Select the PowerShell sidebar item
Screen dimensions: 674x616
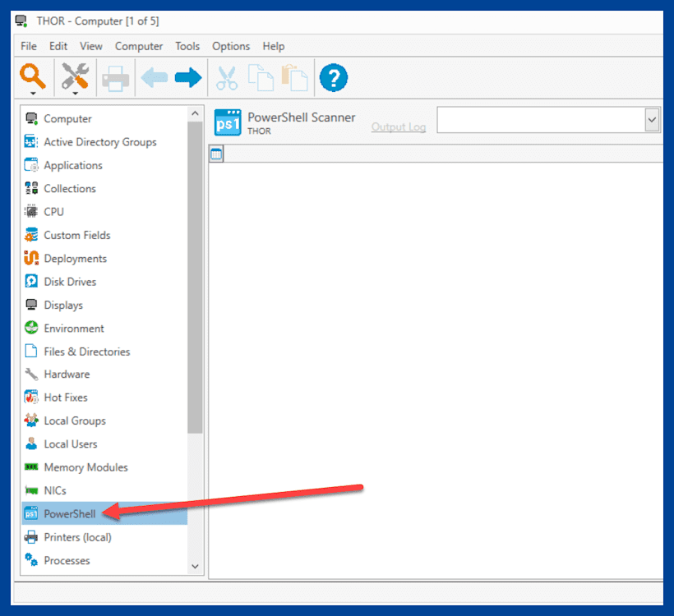tap(104, 513)
